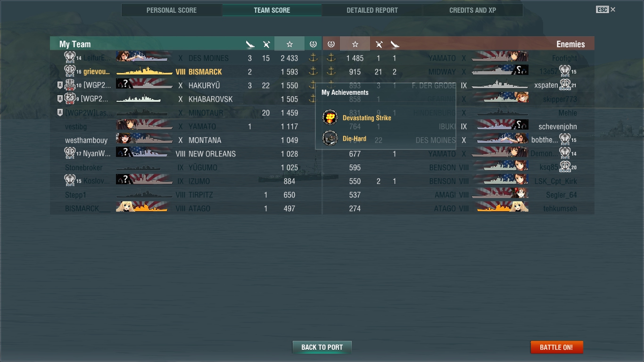Click Enemies achievements helm-wheel column icon
Image resolution: width=644 pixels, height=362 pixels.
coord(331,44)
